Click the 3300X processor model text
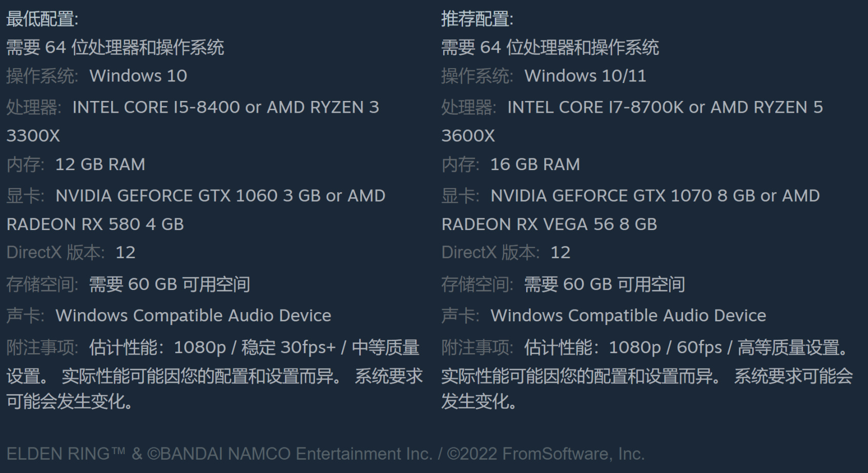 coord(33,136)
